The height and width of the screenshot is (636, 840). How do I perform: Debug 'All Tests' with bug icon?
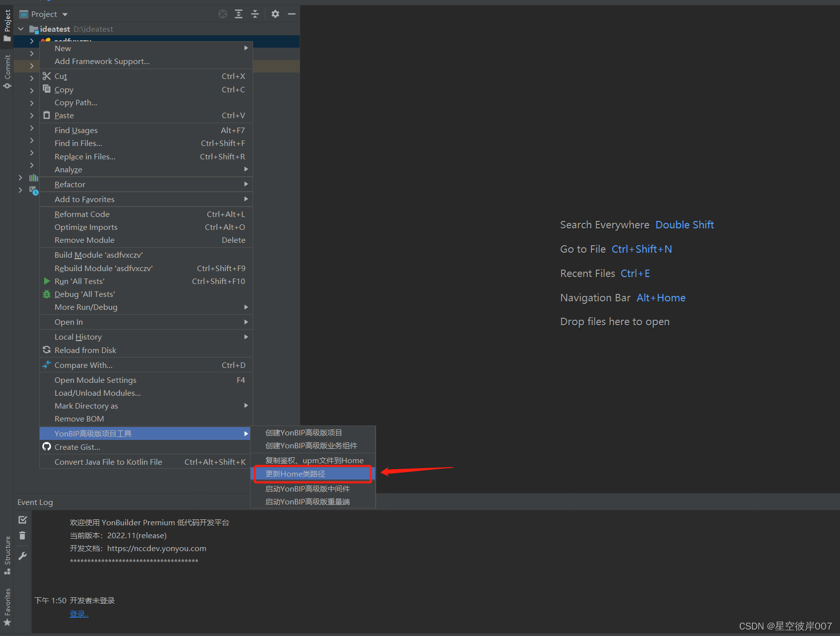click(146, 294)
